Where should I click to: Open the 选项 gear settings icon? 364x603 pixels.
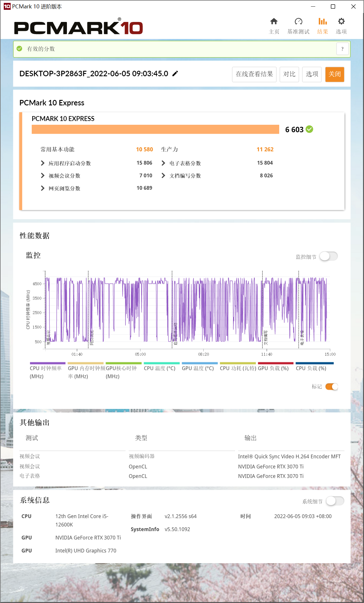[x=341, y=21]
